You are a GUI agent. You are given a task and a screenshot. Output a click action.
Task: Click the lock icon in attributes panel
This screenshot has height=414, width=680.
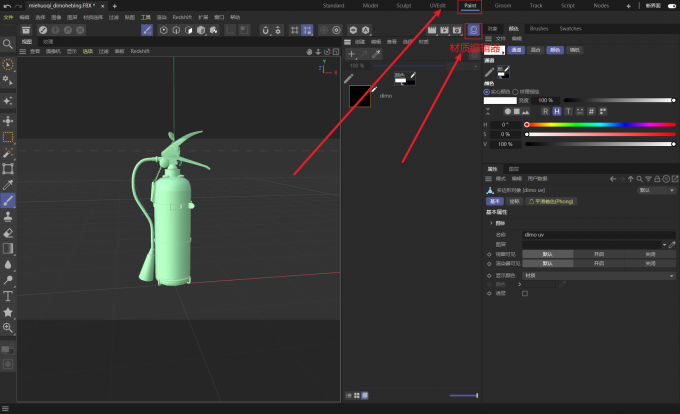(x=657, y=179)
